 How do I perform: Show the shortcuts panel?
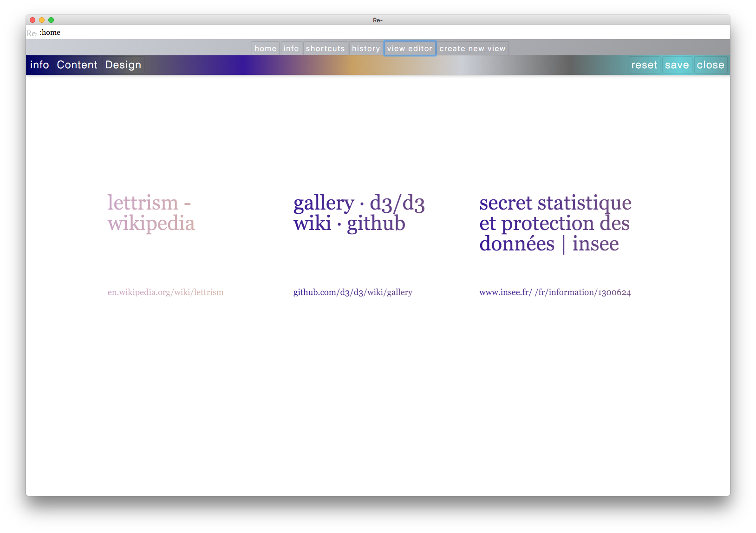coord(325,48)
